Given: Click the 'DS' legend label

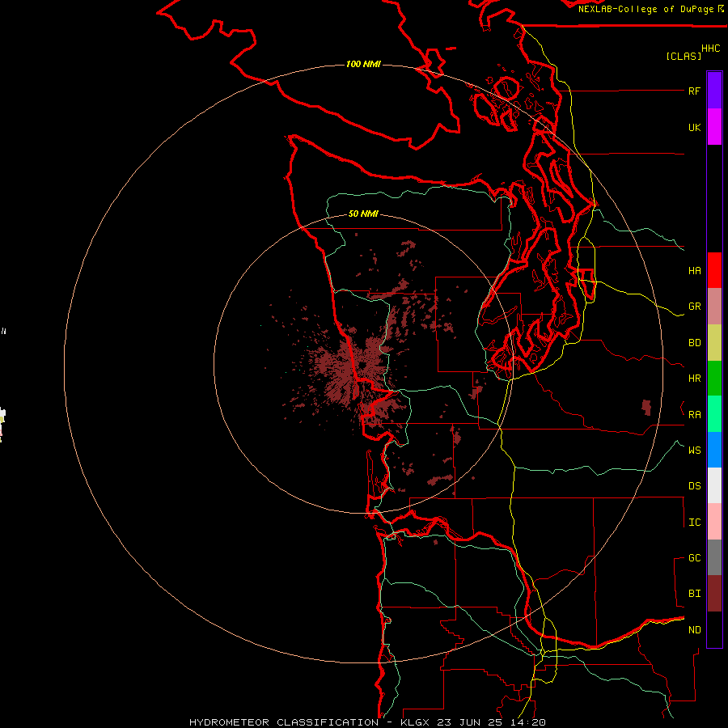Looking at the screenshot, I should click(x=694, y=485).
